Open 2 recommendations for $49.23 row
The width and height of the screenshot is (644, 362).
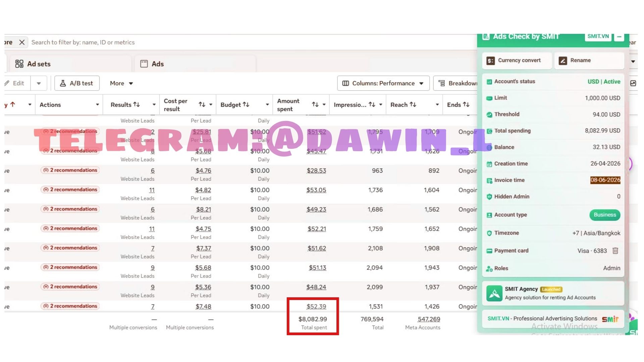point(70,209)
